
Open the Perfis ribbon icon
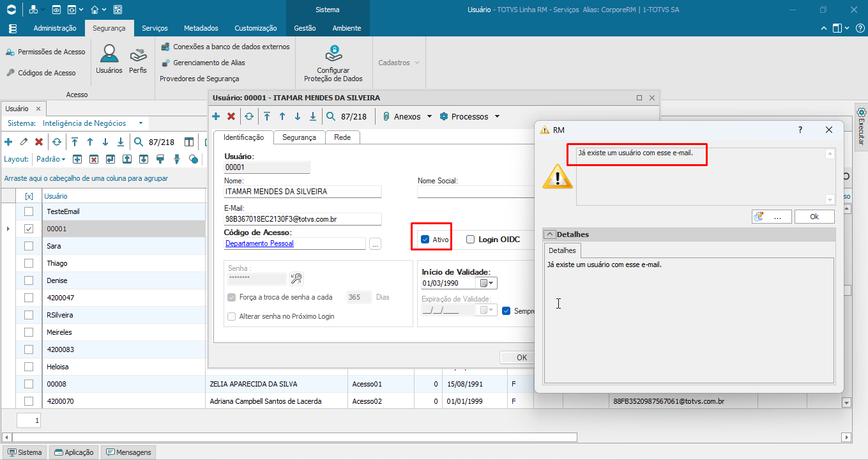pos(138,59)
